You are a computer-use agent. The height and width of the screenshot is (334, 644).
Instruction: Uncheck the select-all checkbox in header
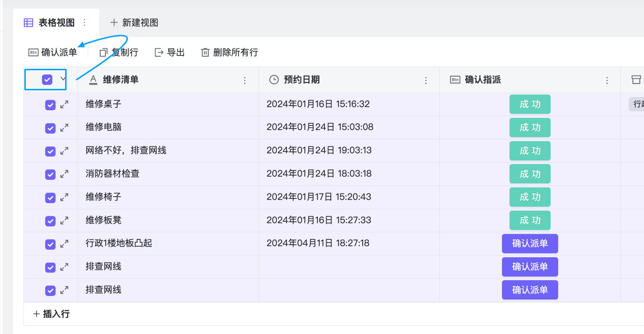point(47,80)
